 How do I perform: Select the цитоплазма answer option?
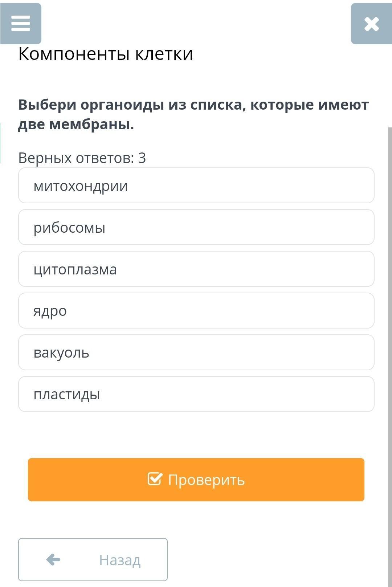[196, 269]
